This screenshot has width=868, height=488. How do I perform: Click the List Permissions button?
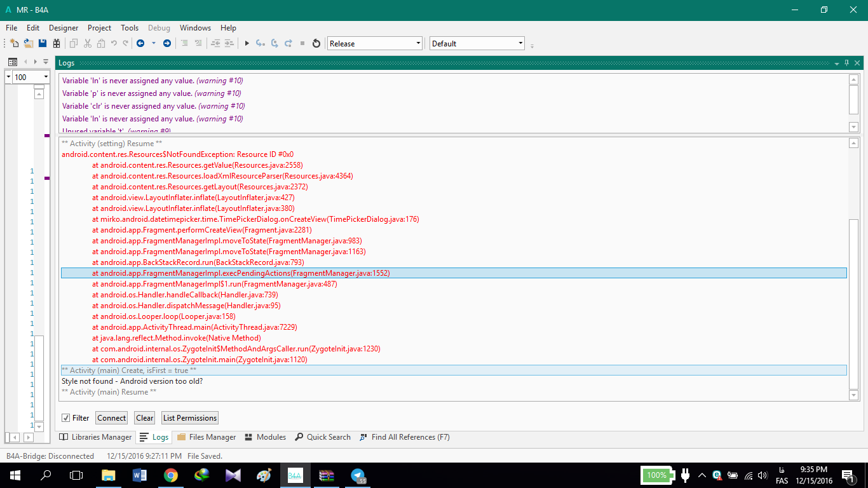[190, 418]
